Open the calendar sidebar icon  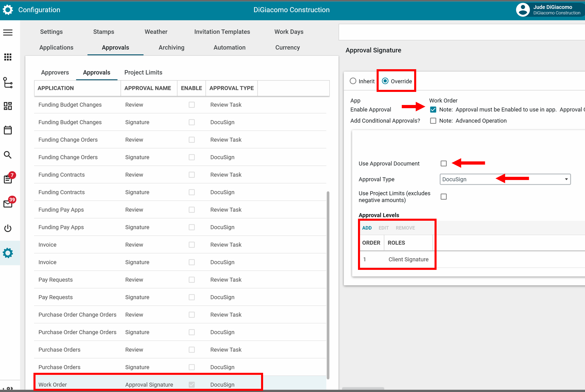pyautogui.click(x=8, y=130)
